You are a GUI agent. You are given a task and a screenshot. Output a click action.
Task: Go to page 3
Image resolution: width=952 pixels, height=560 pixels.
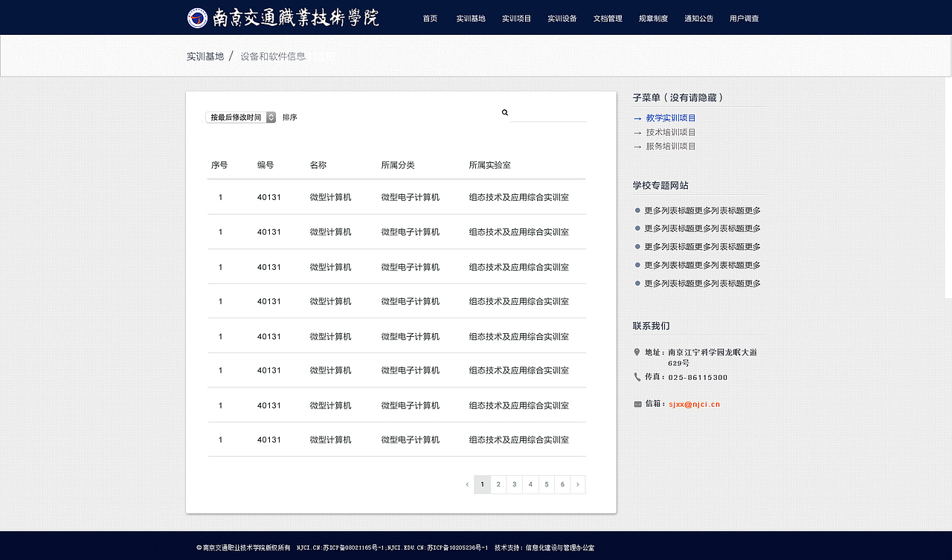coord(515,485)
